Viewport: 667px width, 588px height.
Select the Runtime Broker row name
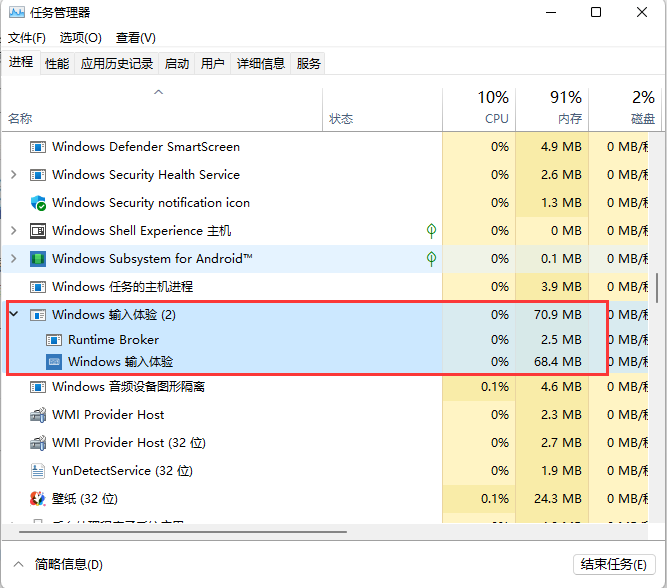coord(114,340)
